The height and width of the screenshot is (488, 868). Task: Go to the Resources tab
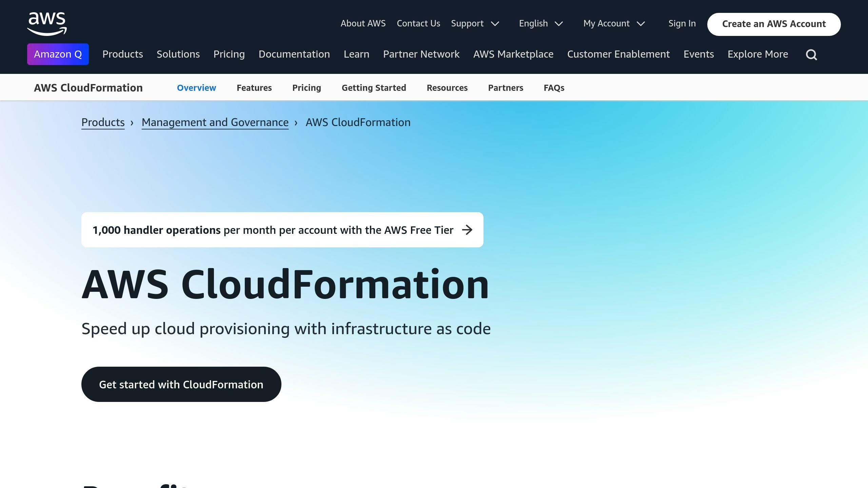[x=447, y=88]
